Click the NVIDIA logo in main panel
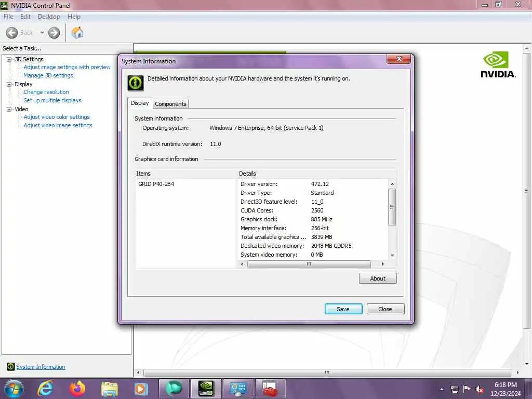Screen dimensions: 532x399 point(498,64)
